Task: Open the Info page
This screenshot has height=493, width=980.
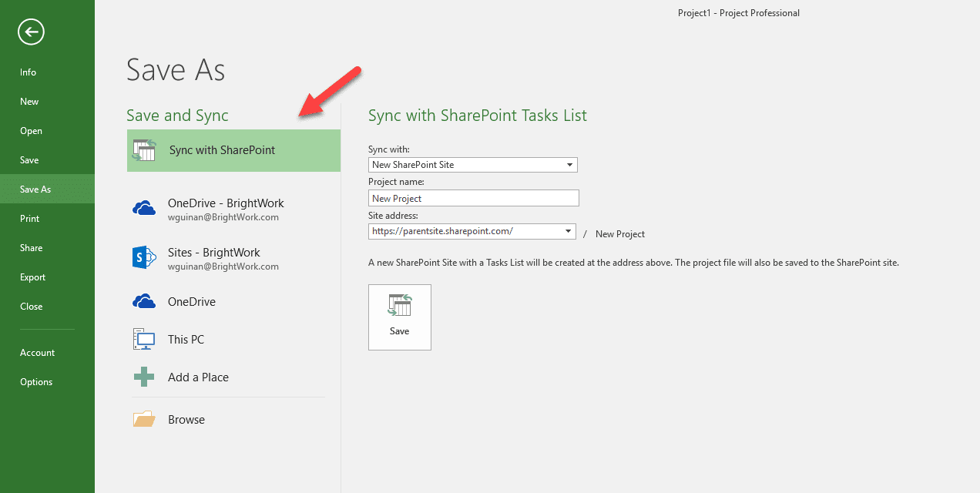Action: (47, 72)
